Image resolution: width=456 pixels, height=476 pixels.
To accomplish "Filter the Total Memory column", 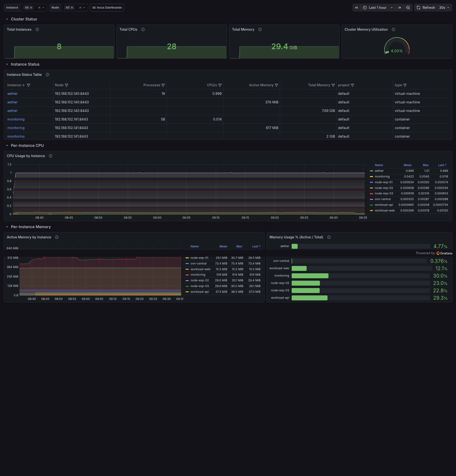I will (333, 85).
